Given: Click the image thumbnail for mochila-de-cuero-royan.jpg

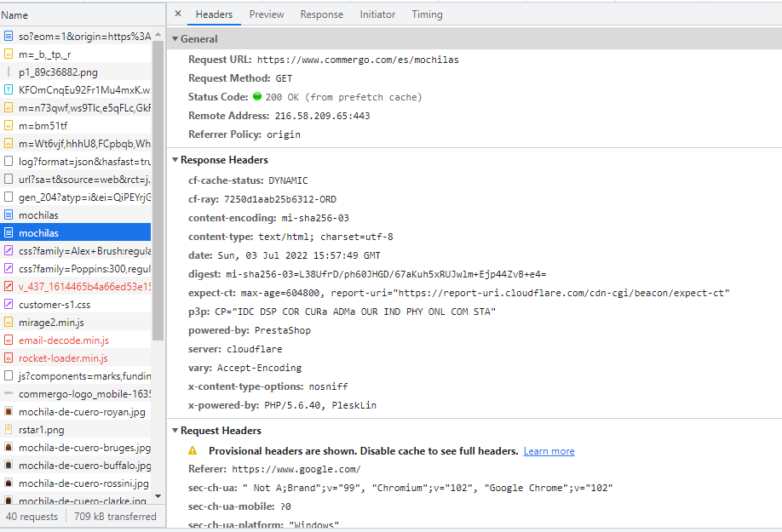Looking at the screenshot, I should click(9, 412).
